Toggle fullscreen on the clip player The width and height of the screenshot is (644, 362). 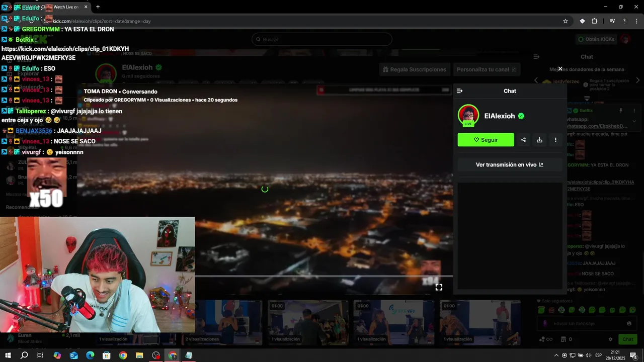(x=439, y=287)
